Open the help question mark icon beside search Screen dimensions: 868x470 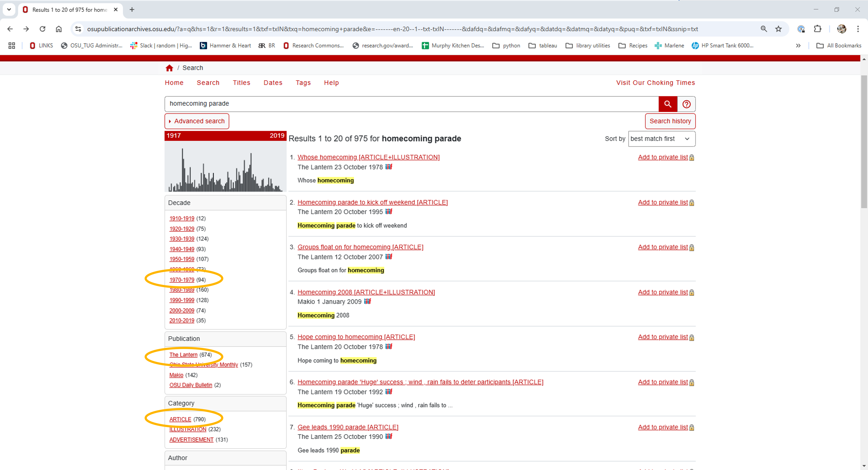tap(686, 104)
